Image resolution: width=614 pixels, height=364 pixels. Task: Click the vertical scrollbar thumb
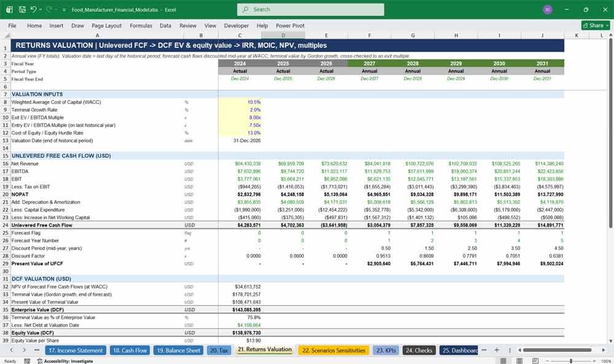click(x=610, y=133)
